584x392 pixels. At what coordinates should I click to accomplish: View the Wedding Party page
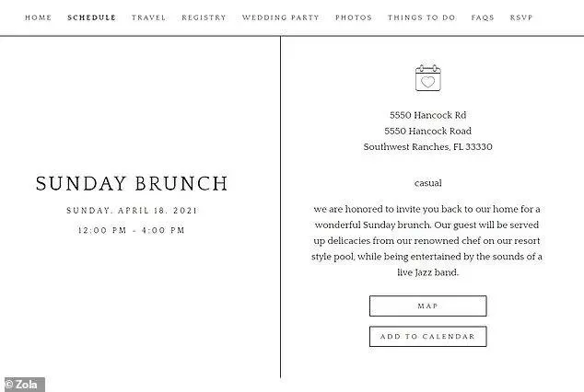click(280, 17)
